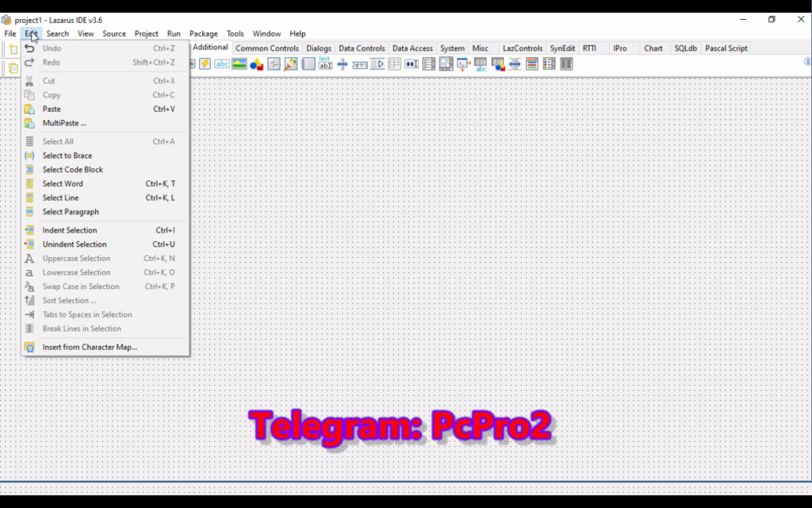Viewport: 812px width, 508px height.
Task: Expand the component palette overflow arrow
Action: pyautogui.click(x=807, y=60)
